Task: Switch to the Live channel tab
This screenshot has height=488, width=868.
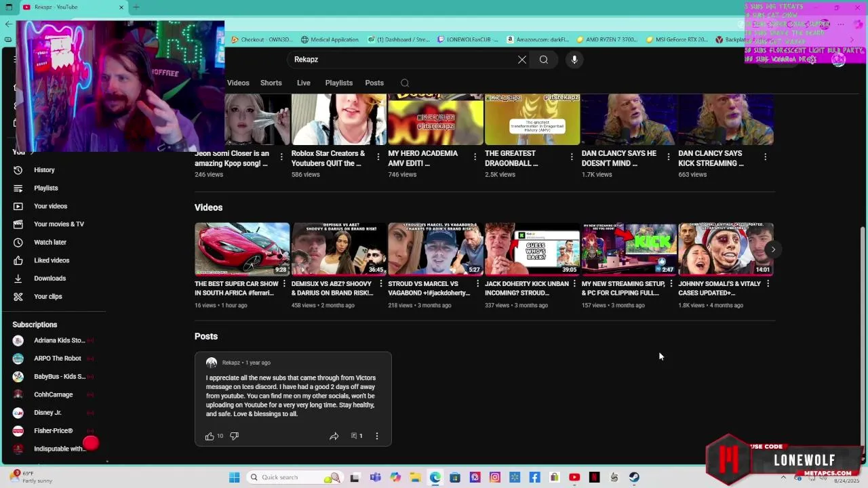Action: 304,83
